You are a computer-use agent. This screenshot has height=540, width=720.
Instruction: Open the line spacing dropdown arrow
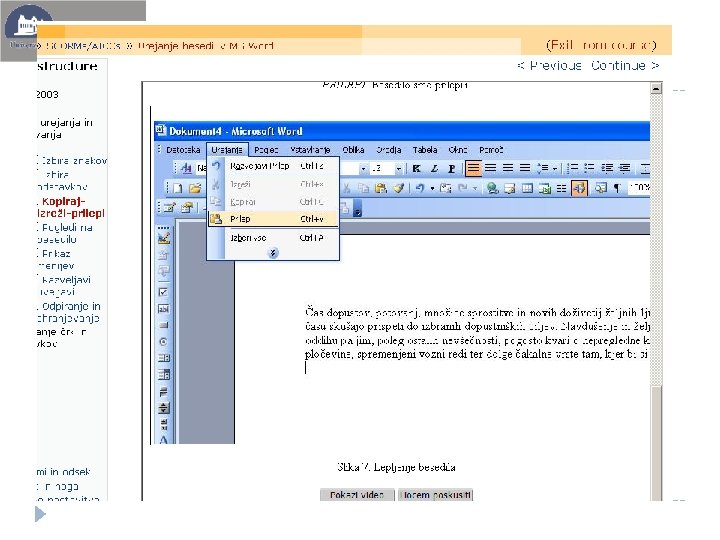pos(555,169)
